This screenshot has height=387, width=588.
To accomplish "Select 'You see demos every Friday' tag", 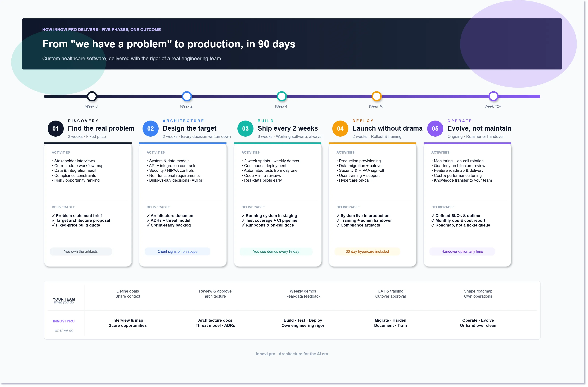I will tap(276, 251).
